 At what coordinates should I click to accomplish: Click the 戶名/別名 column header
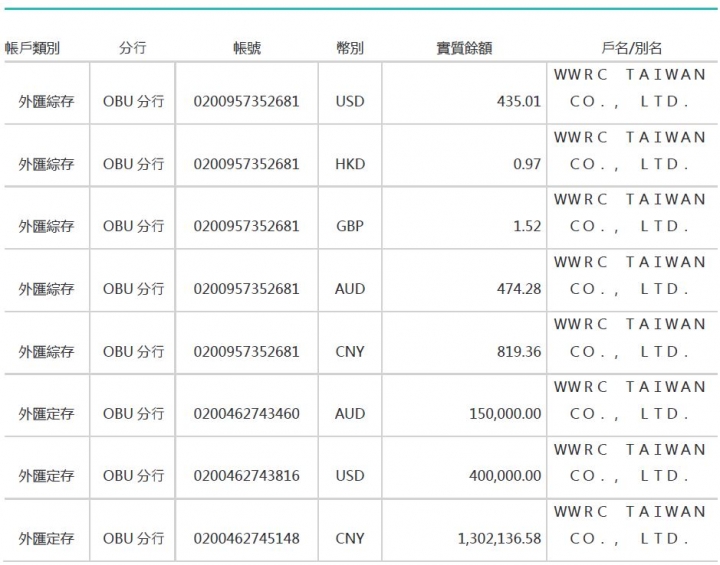coord(631,48)
